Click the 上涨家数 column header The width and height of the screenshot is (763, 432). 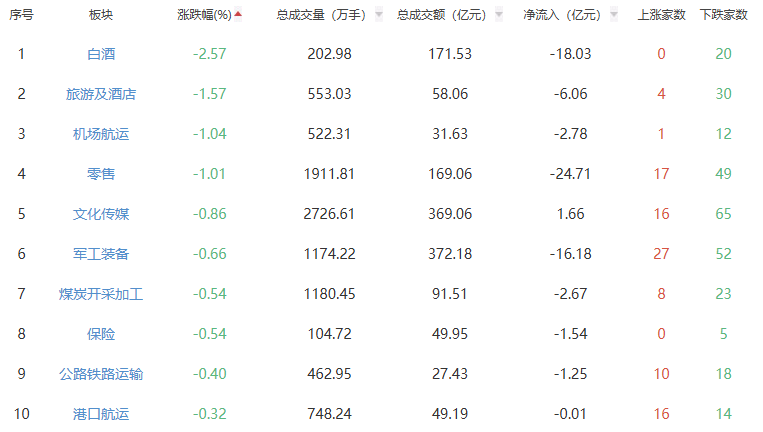click(x=661, y=15)
